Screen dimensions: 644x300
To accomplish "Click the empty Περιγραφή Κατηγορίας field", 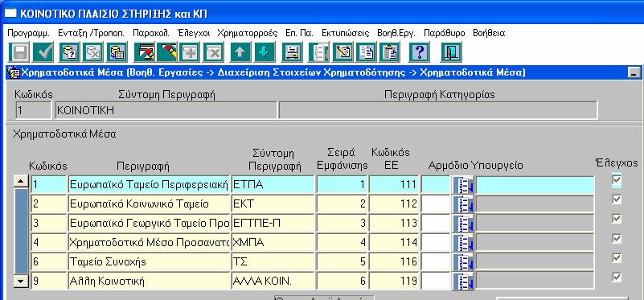I will pos(438,110).
